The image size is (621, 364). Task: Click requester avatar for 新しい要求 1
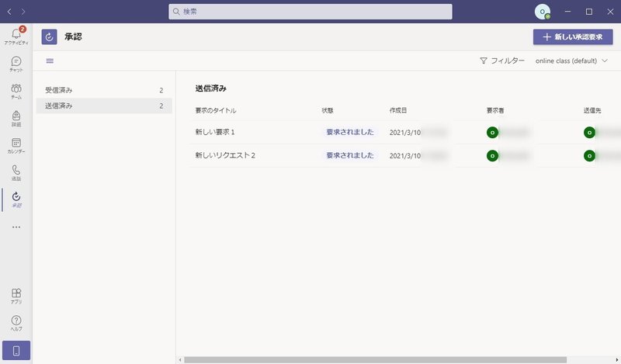point(492,132)
